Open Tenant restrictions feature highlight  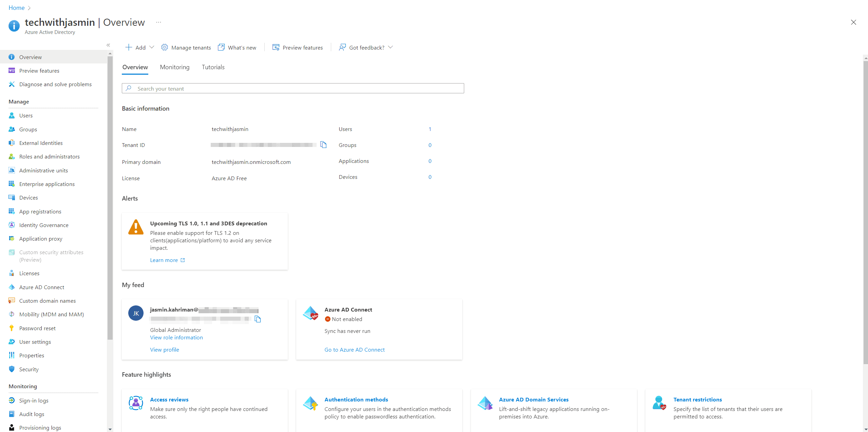pyautogui.click(x=697, y=399)
